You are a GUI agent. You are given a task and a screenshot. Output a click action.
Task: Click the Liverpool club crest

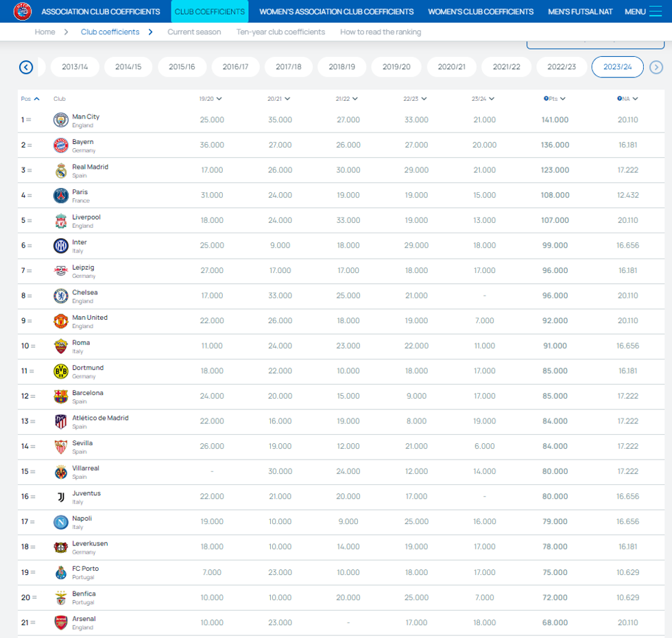(x=61, y=221)
